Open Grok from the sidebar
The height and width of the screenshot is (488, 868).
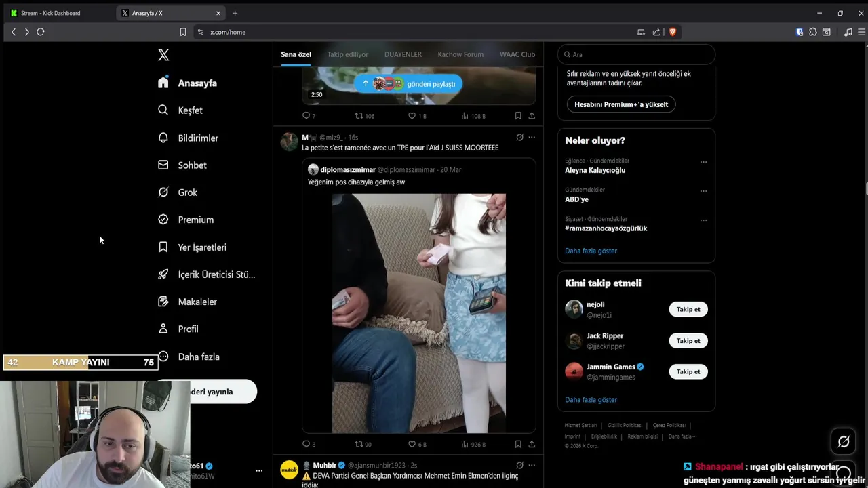click(178, 192)
